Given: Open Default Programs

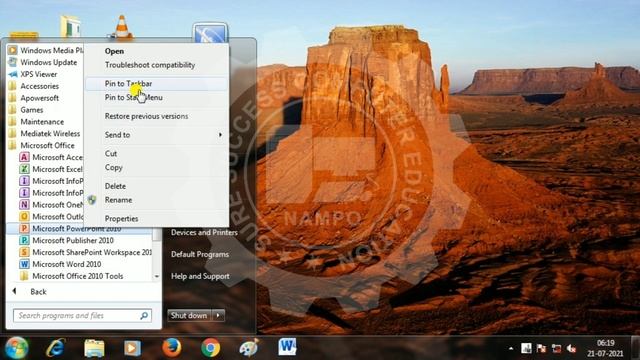Looking at the screenshot, I should point(200,254).
